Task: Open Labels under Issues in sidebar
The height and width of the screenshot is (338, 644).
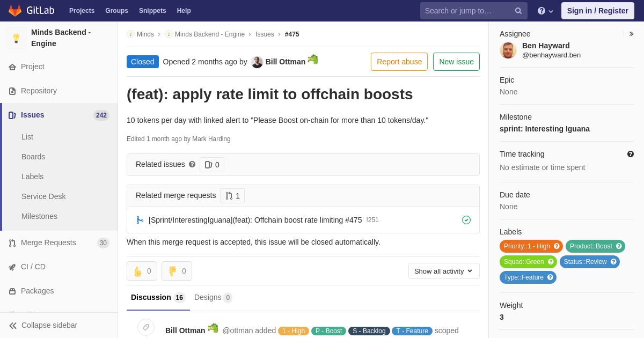Action: point(33,177)
